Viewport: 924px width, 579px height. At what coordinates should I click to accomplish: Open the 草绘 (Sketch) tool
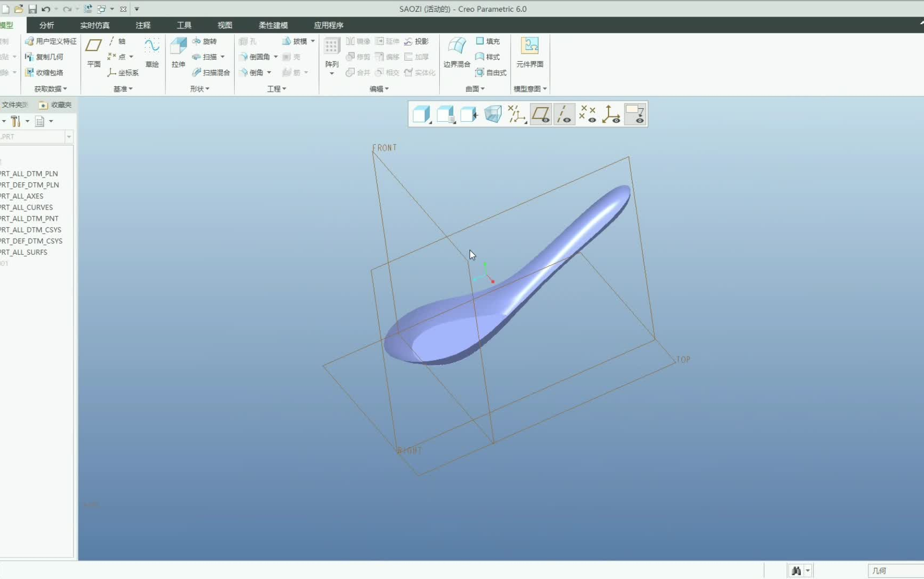pos(152,52)
